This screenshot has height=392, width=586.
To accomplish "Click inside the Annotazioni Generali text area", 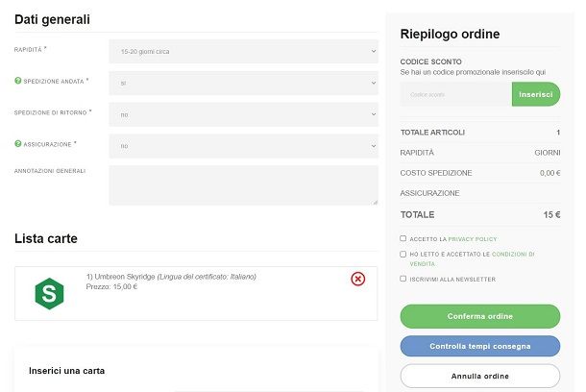I will (x=243, y=185).
